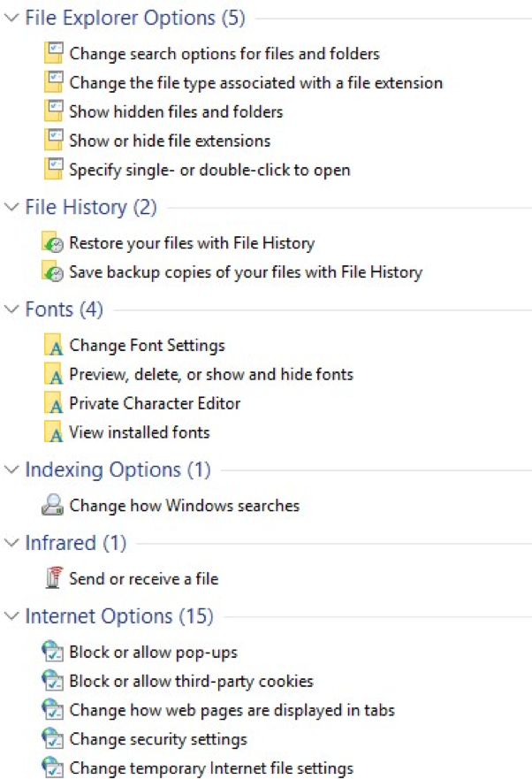Viewport: 532px width, 779px height.
Task: Select Change the file type associated with extension
Action: tap(255, 83)
